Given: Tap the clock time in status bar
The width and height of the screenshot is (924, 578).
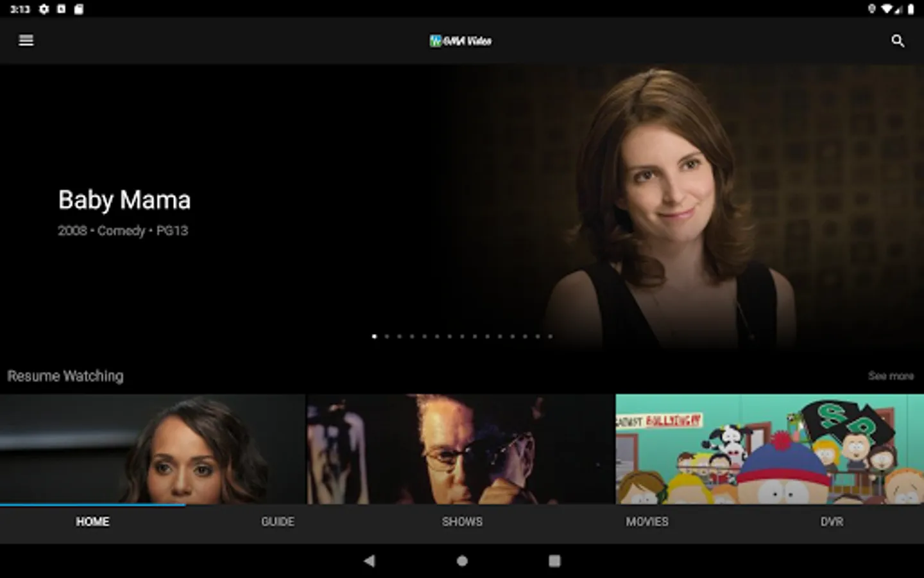Looking at the screenshot, I should point(20,9).
